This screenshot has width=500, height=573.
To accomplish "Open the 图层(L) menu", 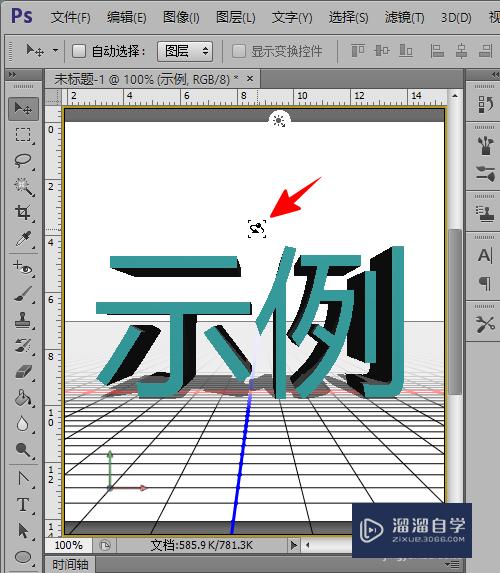I will point(235,17).
